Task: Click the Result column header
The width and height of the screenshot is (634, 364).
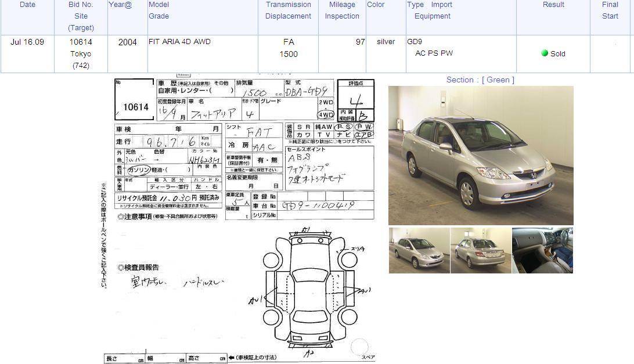Action: pos(553,5)
